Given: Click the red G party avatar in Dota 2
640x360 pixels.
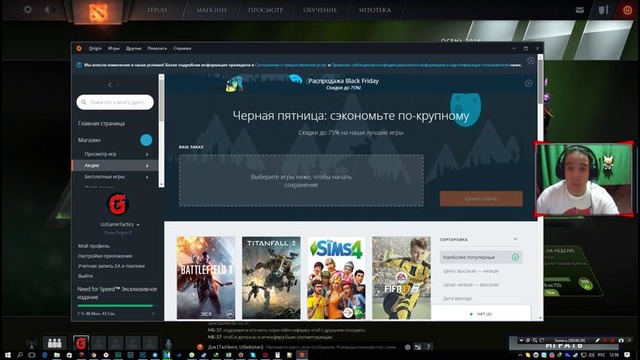Looking at the screenshot, I should [81, 343].
